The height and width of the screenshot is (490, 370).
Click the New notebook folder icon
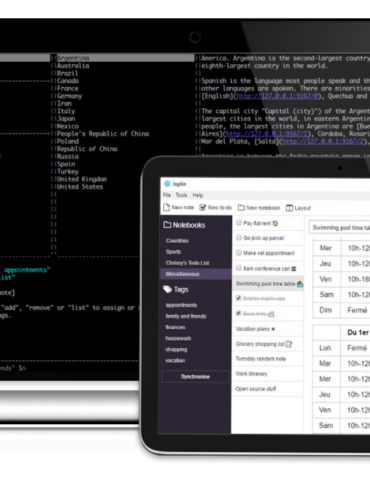pos(241,208)
